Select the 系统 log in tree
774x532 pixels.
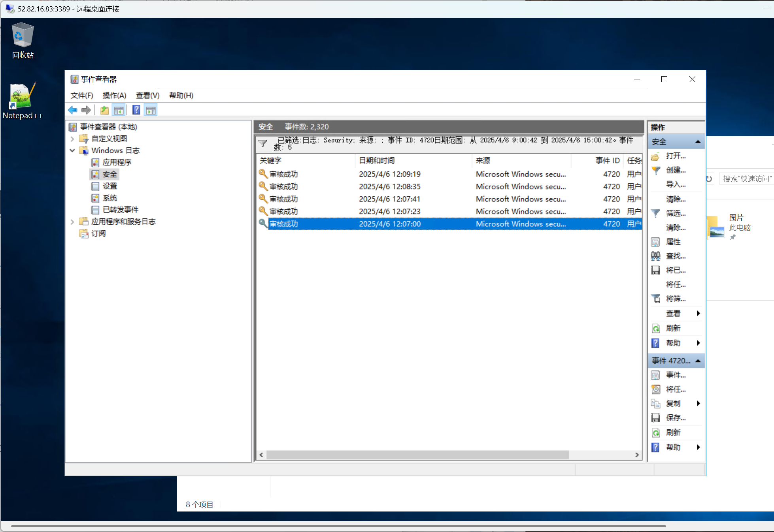coord(109,198)
